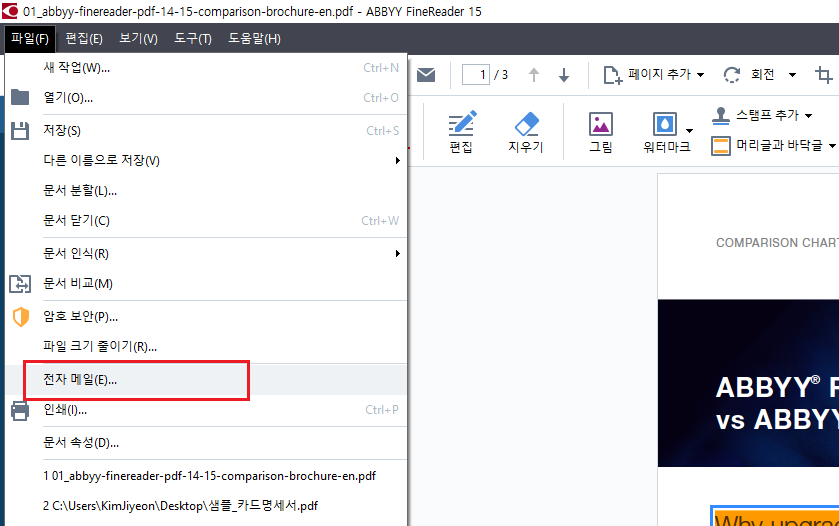Click the Add Stamp (스탬프 추가) icon

pyautogui.click(x=721, y=116)
